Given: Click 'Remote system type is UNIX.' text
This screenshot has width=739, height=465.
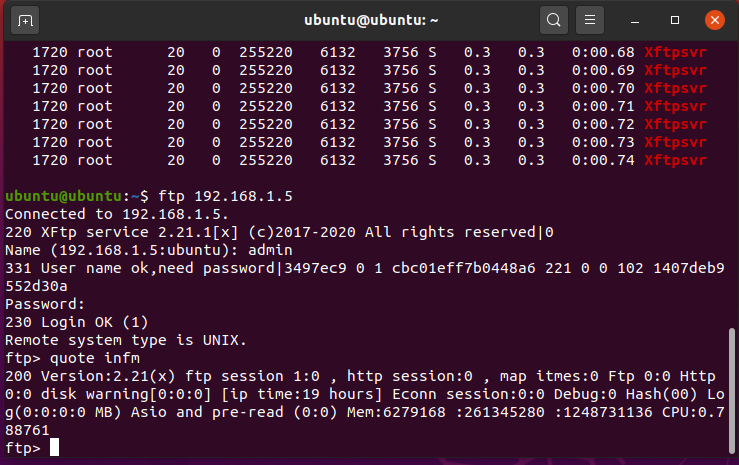Looking at the screenshot, I should [126, 340].
